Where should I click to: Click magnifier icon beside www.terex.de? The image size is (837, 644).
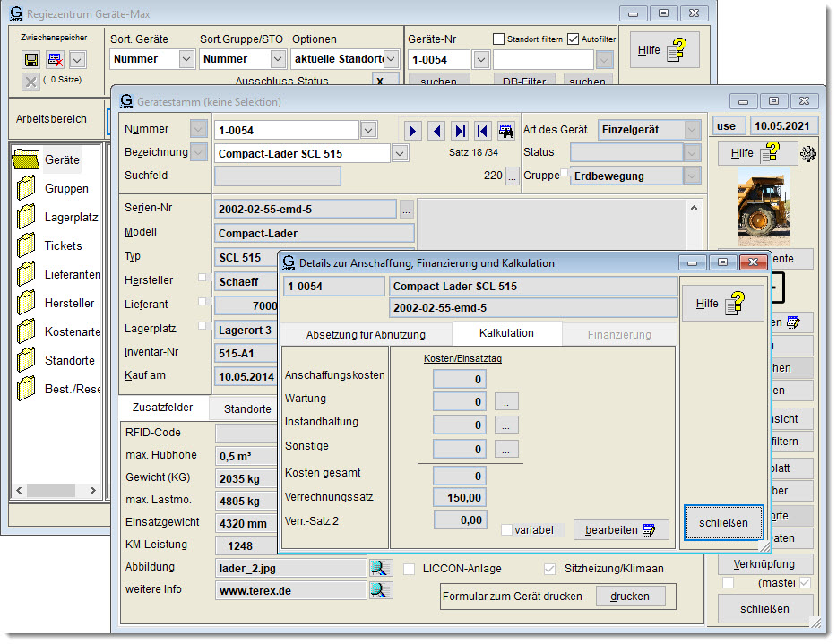(380, 590)
